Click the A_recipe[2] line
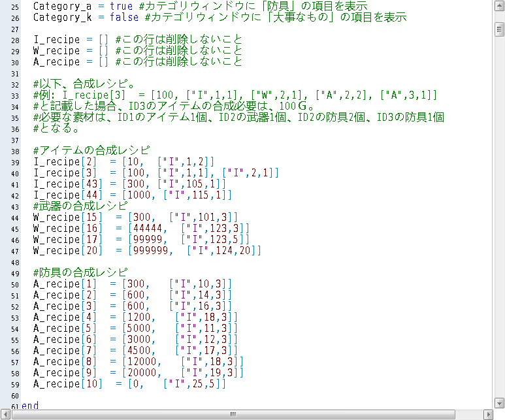 [x=133, y=295]
